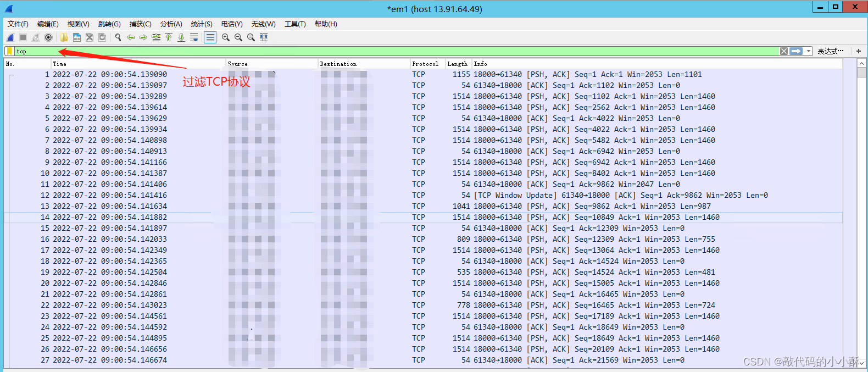Open the 电话(Y) menu
Image resolution: width=868 pixels, height=372 pixels.
point(232,24)
